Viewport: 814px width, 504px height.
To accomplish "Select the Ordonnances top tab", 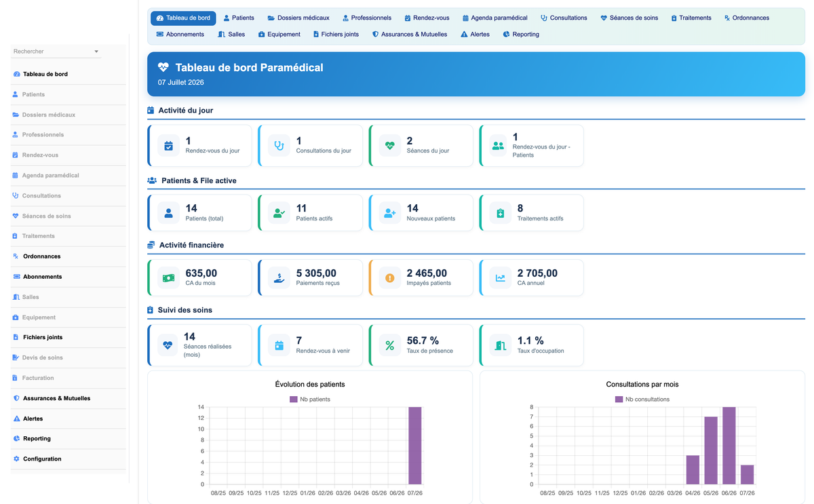I will [x=746, y=18].
